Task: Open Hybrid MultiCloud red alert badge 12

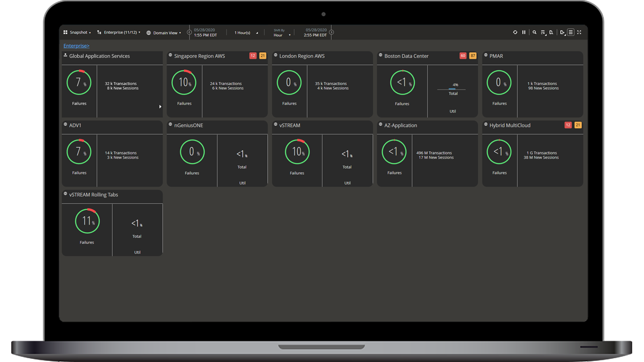Action: pos(568,125)
